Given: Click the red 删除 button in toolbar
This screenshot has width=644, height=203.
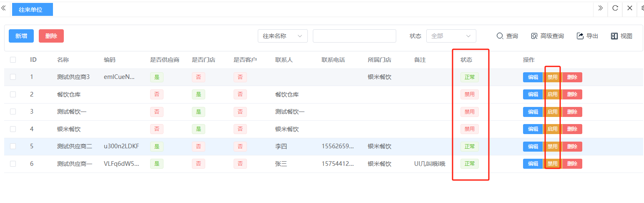Looking at the screenshot, I should click(51, 36).
